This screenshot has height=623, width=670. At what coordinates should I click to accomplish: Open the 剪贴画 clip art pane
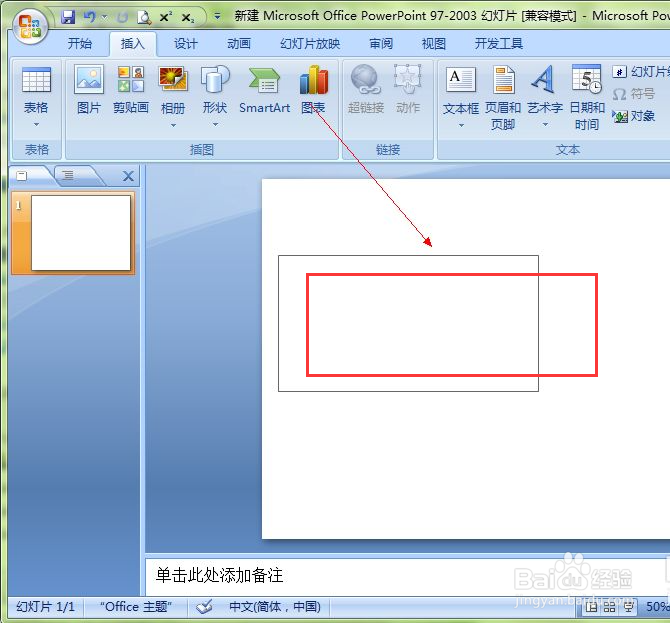click(x=131, y=90)
